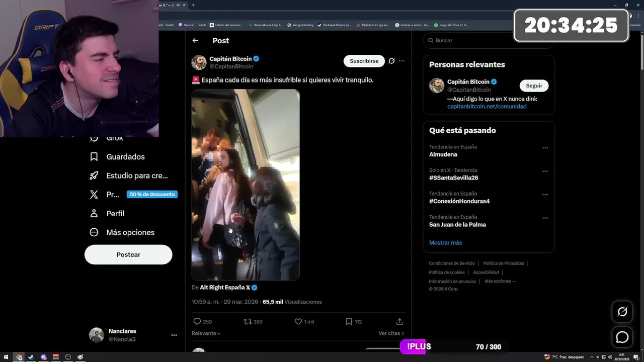644x362 pixels.
Task: Open Almudena trending topic
Action: [443, 154]
